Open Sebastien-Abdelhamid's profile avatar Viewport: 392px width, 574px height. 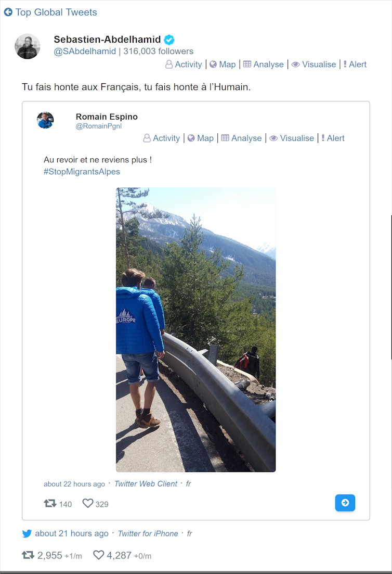coord(28,46)
